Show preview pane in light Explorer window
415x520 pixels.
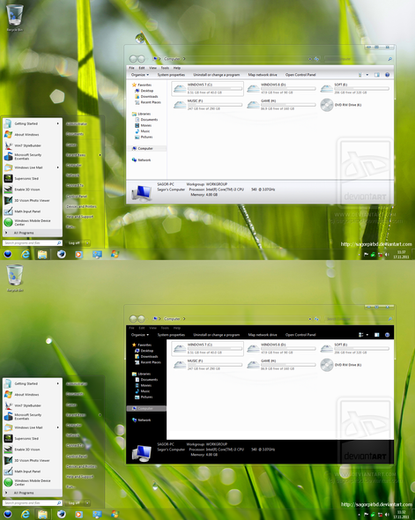point(377,75)
